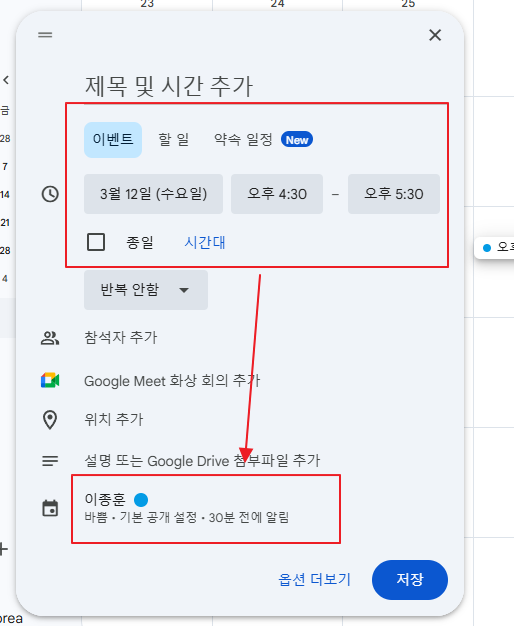Screen dimensions: 514x626
Task: Add Google Meet 화상 회의
Action: pyautogui.click(x=172, y=380)
